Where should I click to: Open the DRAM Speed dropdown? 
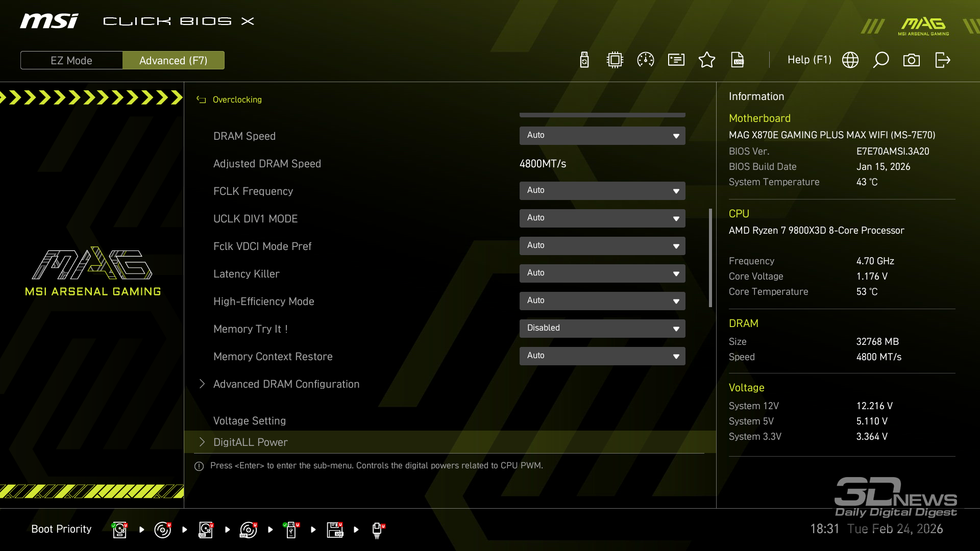[602, 136]
